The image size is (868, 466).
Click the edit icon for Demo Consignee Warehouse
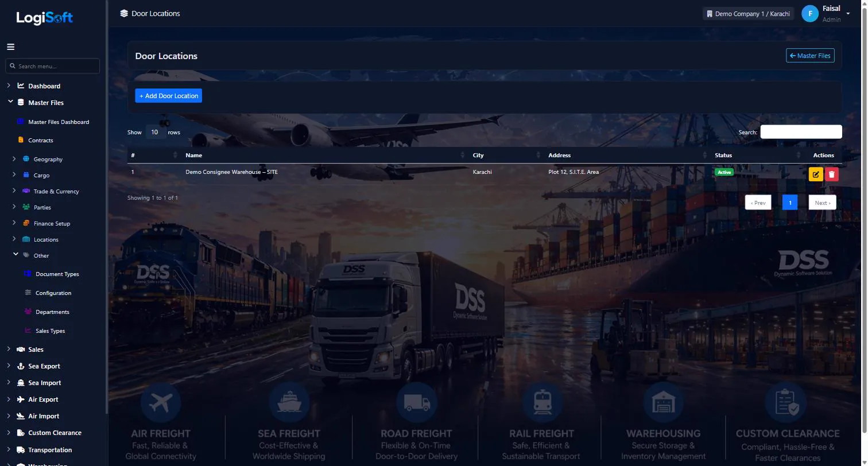pyautogui.click(x=816, y=174)
